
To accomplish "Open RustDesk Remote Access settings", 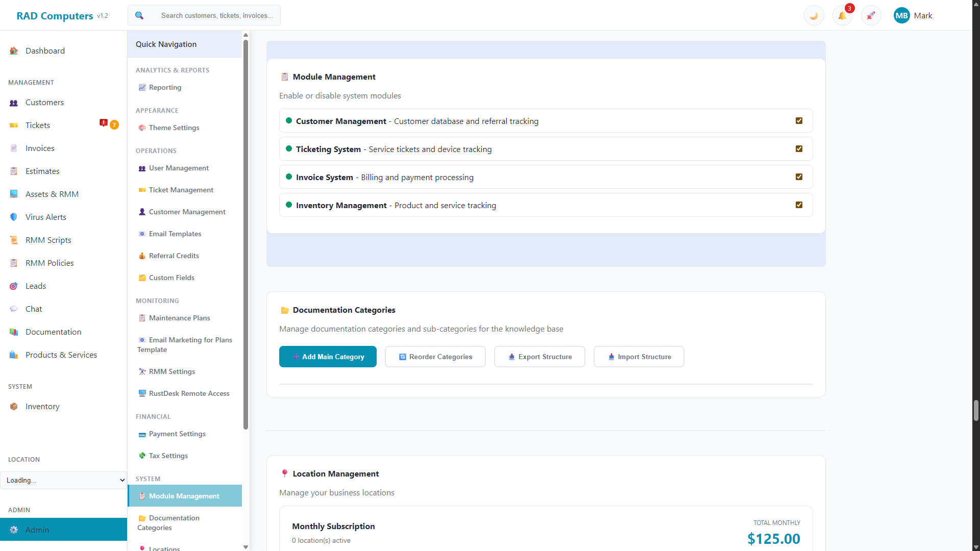I will click(189, 393).
